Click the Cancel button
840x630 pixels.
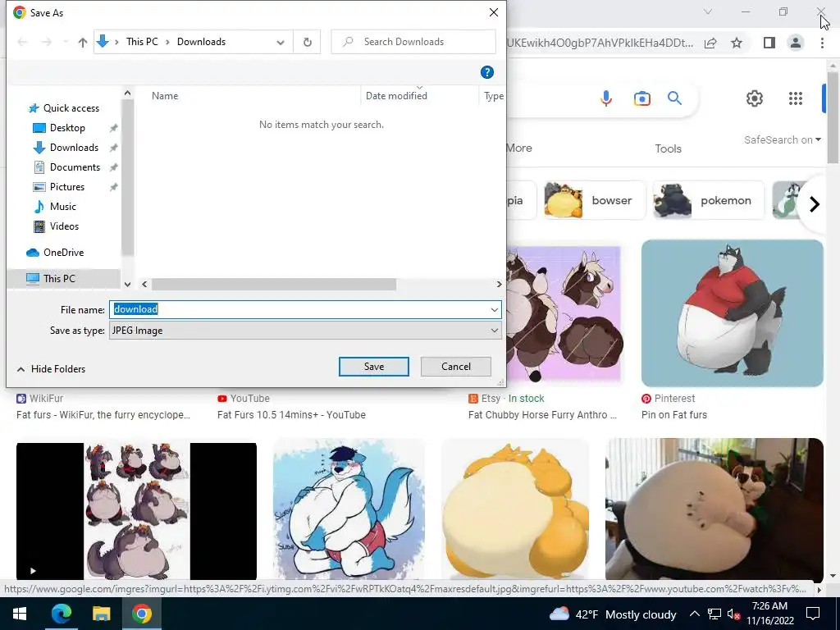coord(456,367)
